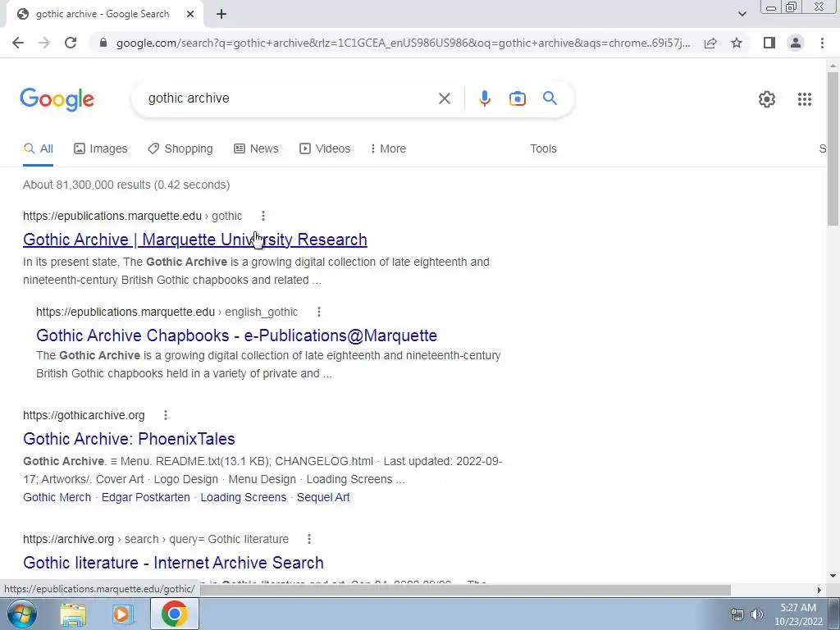Open Sequel Art sitelink
The width and height of the screenshot is (840, 630).
(323, 497)
